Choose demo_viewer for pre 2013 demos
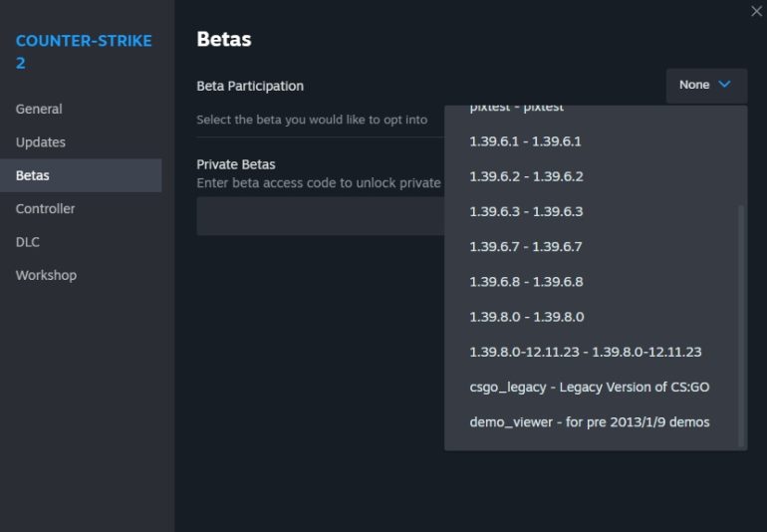The height and width of the screenshot is (532, 767). [589, 421]
